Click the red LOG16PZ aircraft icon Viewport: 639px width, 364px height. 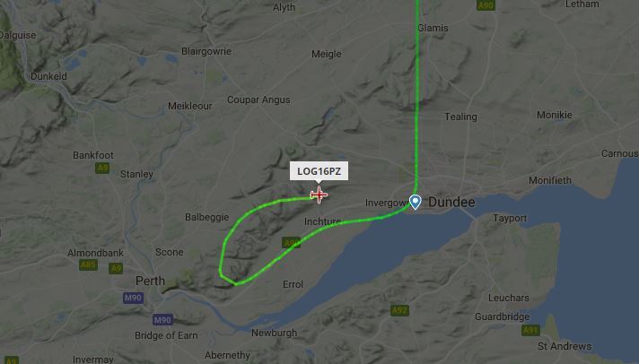tap(319, 195)
